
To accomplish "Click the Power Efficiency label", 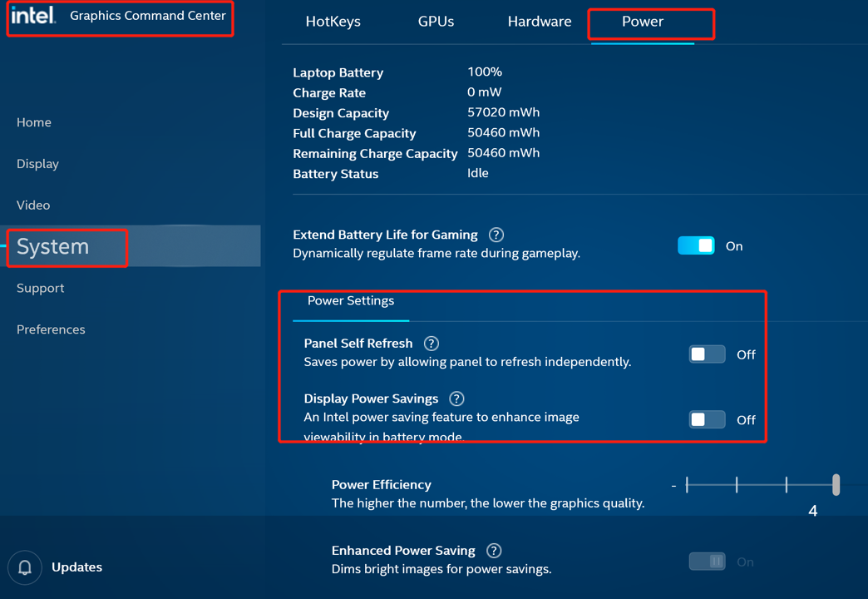I will coord(382,485).
